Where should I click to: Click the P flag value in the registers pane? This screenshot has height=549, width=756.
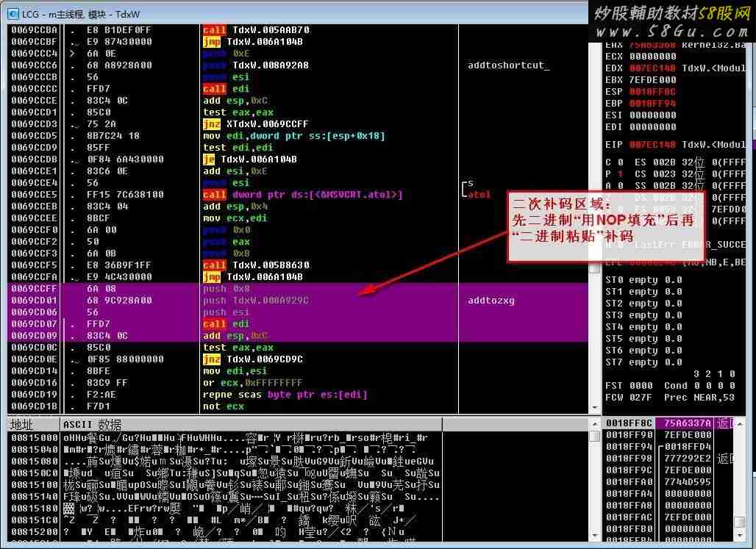click(x=621, y=174)
